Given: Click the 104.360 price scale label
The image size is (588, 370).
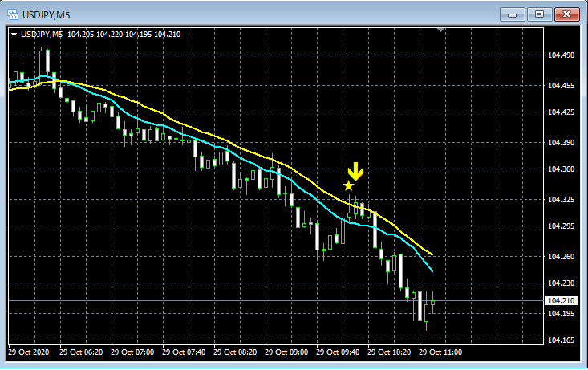Looking at the screenshot, I should tap(561, 169).
